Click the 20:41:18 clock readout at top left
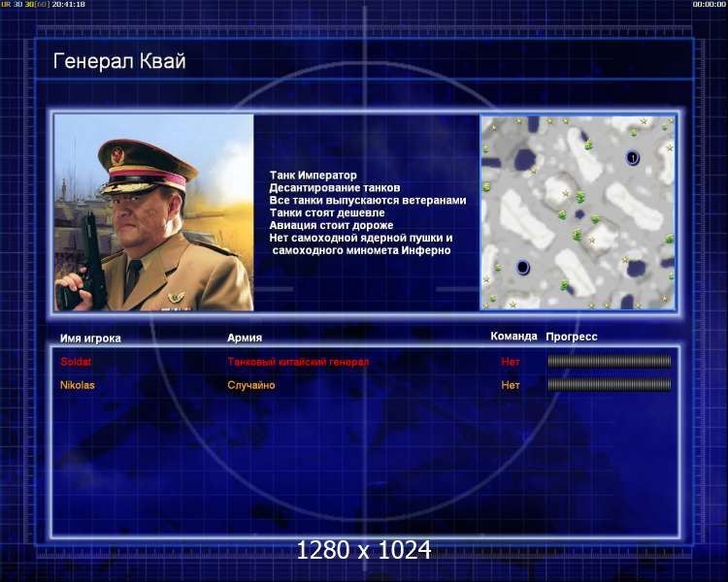 (x=68, y=4)
